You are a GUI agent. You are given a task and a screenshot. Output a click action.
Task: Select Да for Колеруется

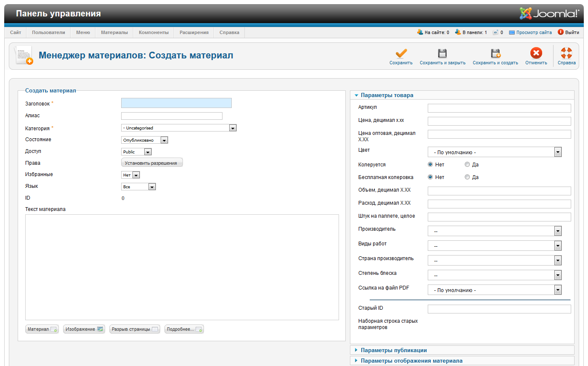coord(467,165)
